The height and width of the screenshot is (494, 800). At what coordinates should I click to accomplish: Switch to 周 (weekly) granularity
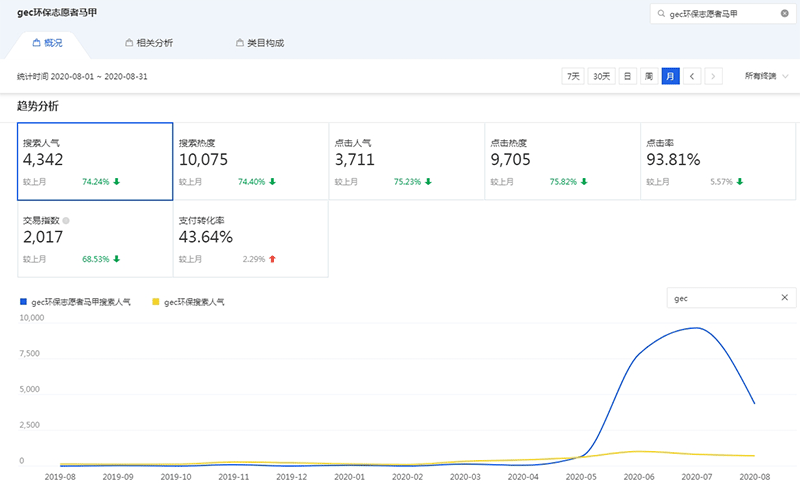[x=648, y=76]
